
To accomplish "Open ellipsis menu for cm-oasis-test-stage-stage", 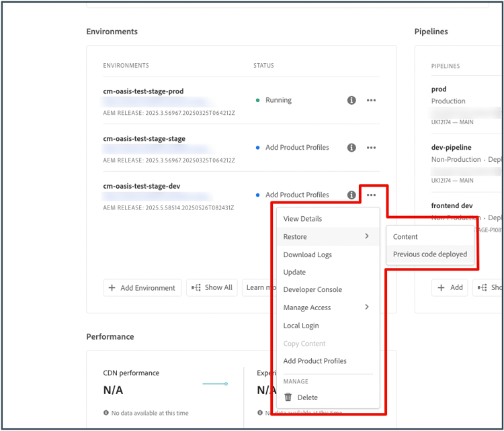I will click(x=371, y=148).
